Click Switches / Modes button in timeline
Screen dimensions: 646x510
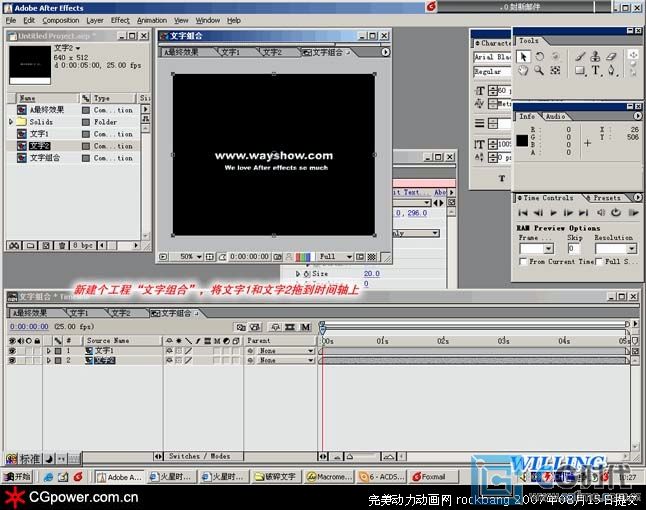pyautogui.click(x=199, y=456)
